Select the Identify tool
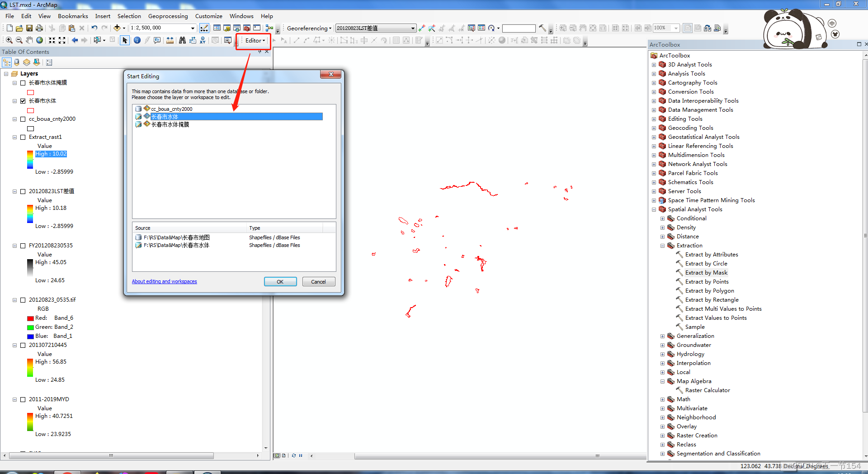 pos(137,40)
